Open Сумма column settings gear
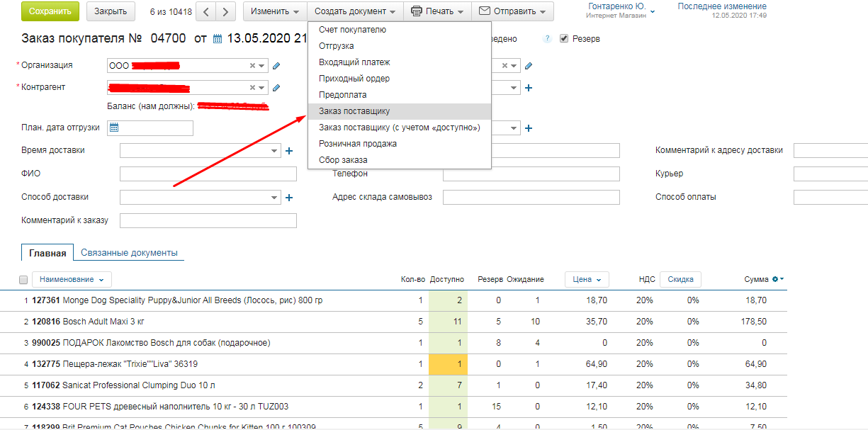The height and width of the screenshot is (430, 868). tap(777, 280)
